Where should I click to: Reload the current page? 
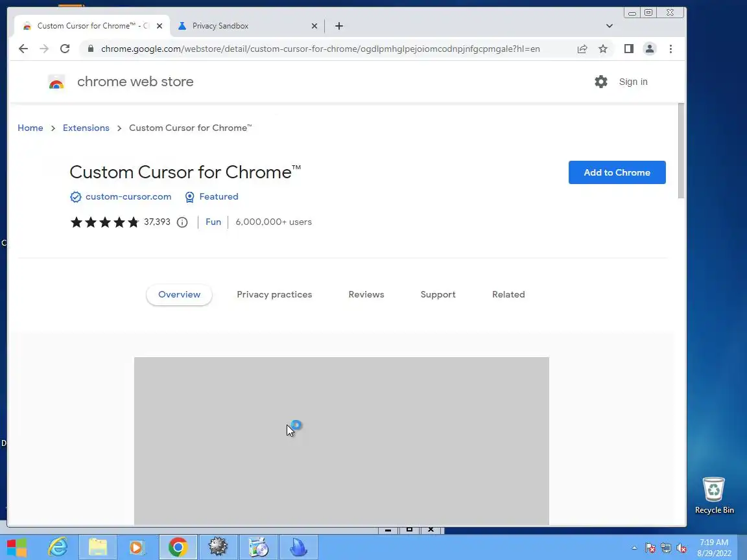(65, 49)
